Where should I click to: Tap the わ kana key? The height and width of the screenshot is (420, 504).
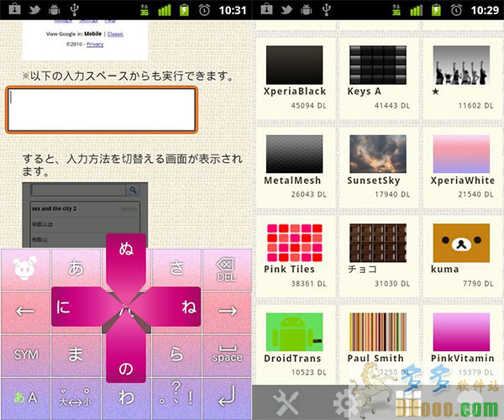(x=126, y=398)
